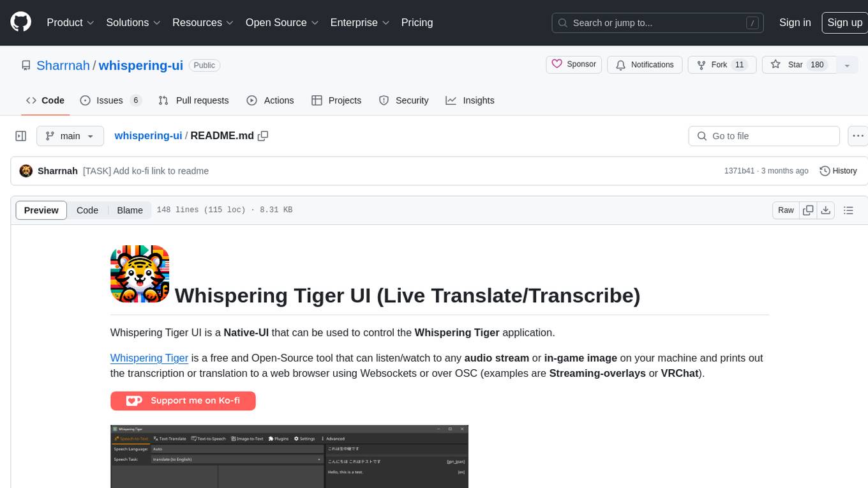Select the Preview view

(41, 210)
